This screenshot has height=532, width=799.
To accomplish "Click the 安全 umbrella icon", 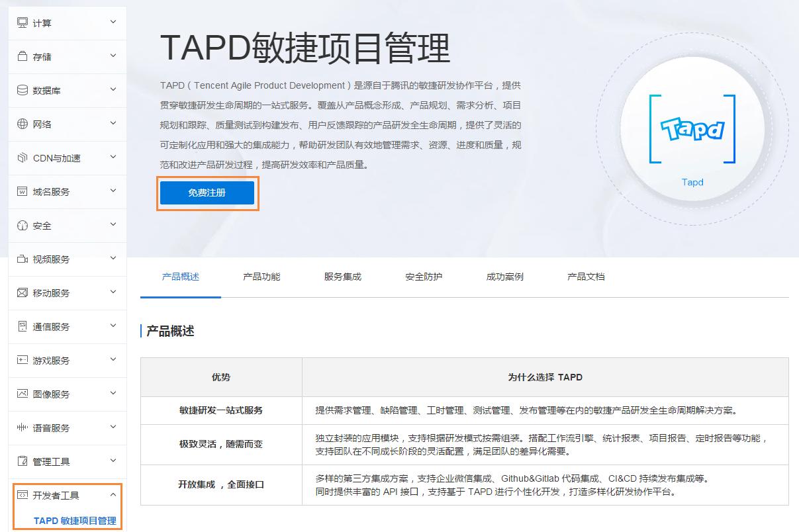I will click(x=22, y=225).
